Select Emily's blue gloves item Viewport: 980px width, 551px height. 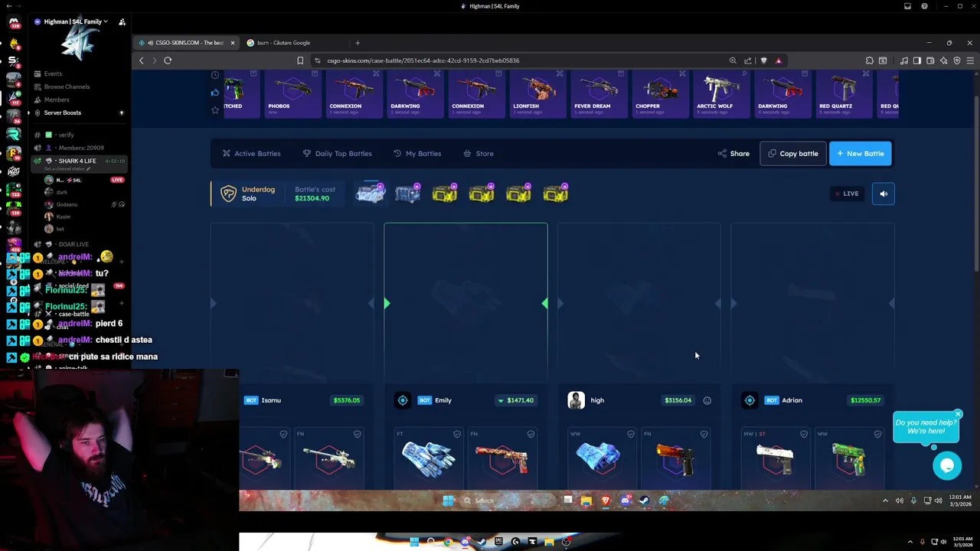point(429,458)
